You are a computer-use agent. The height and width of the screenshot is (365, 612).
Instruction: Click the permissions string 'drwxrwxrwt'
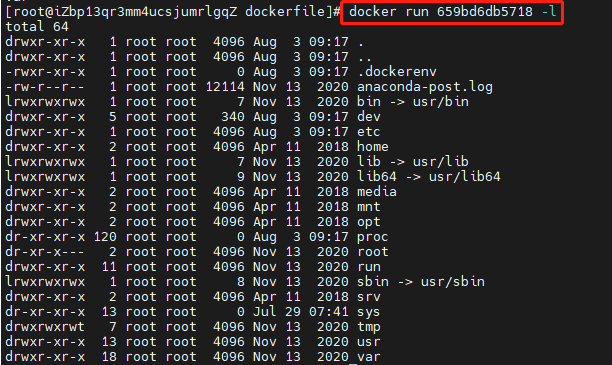coord(45,327)
